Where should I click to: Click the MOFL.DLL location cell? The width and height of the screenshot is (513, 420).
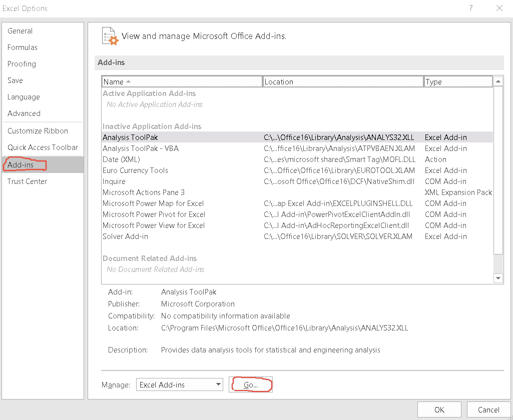click(x=340, y=159)
